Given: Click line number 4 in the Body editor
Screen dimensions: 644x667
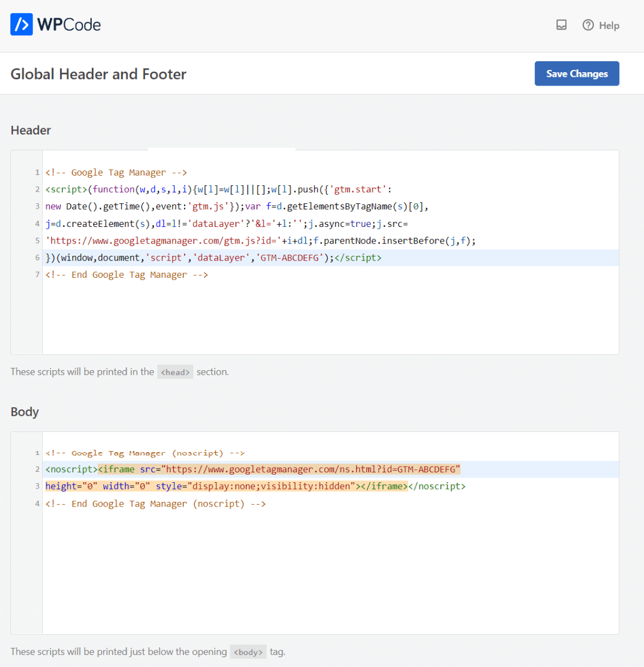Looking at the screenshot, I should pos(37,503).
